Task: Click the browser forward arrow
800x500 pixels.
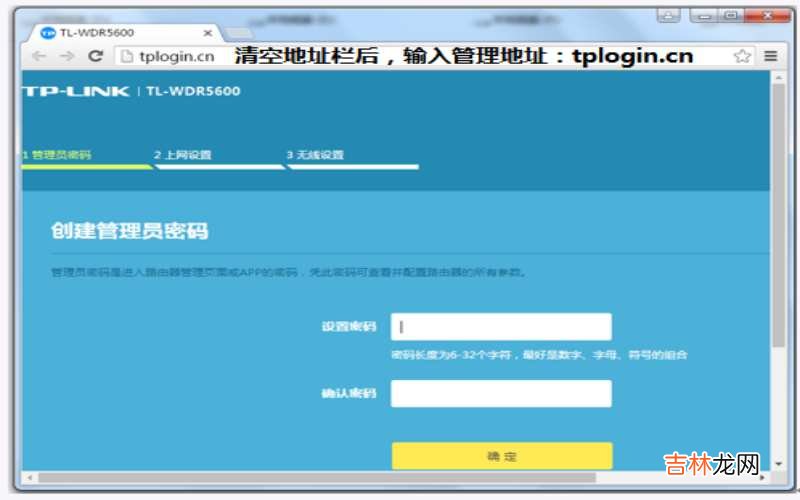Action: tap(67, 56)
